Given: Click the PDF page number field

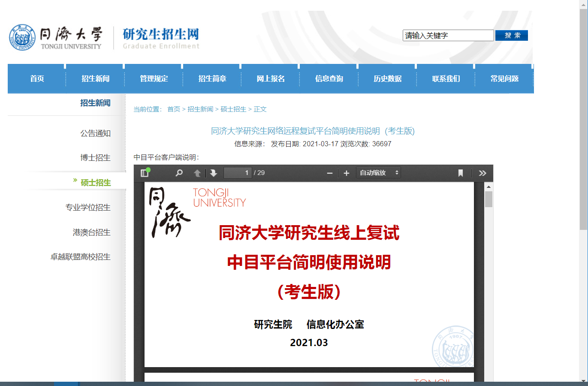Looking at the screenshot, I should pyautogui.click(x=238, y=173).
